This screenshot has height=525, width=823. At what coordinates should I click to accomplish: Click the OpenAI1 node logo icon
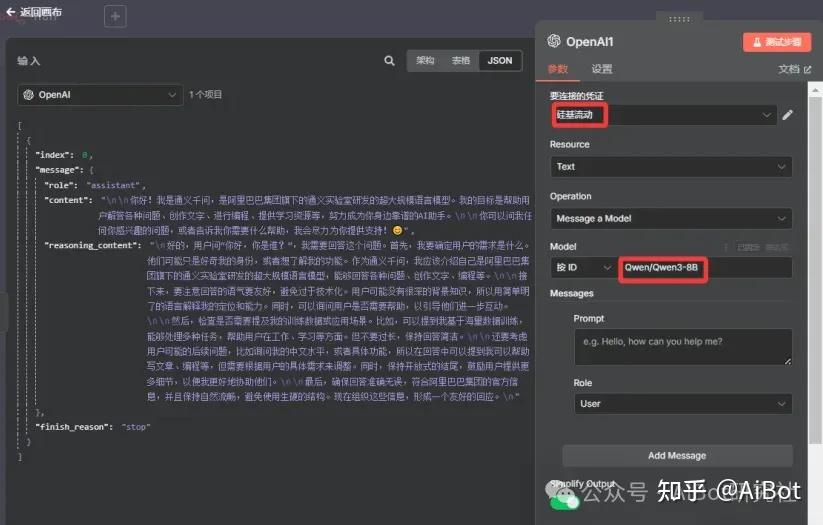[554, 41]
